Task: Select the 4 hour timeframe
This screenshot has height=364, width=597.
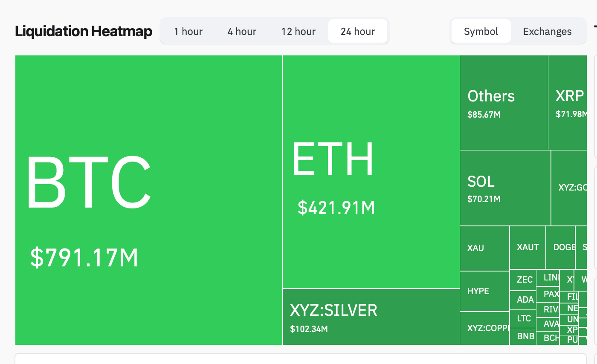Action: pyautogui.click(x=241, y=31)
